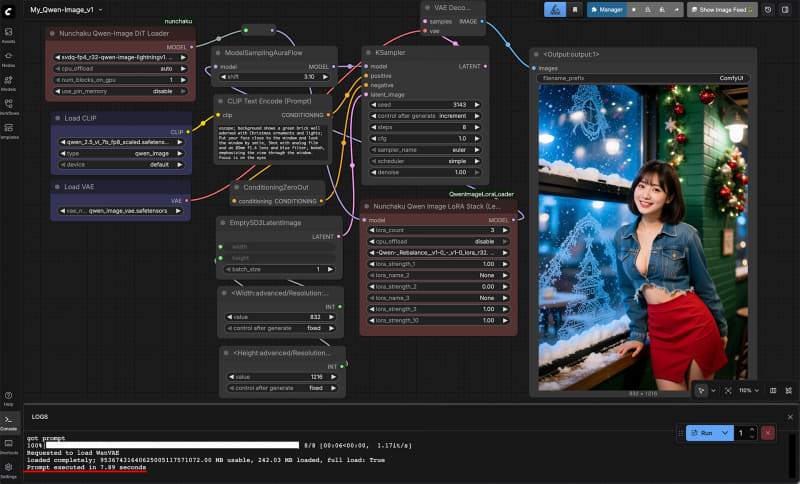This screenshot has width=800, height=484.
Task: Select the Qwen-_Rebalance lora_name_1 field
Action: (x=438, y=252)
